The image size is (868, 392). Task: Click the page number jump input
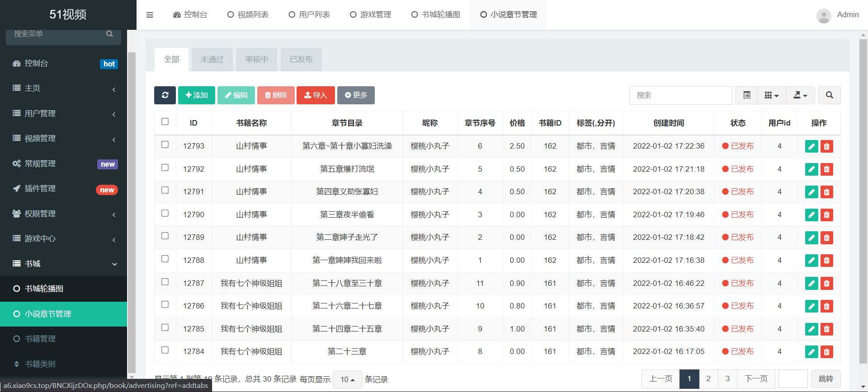[x=793, y=379]
